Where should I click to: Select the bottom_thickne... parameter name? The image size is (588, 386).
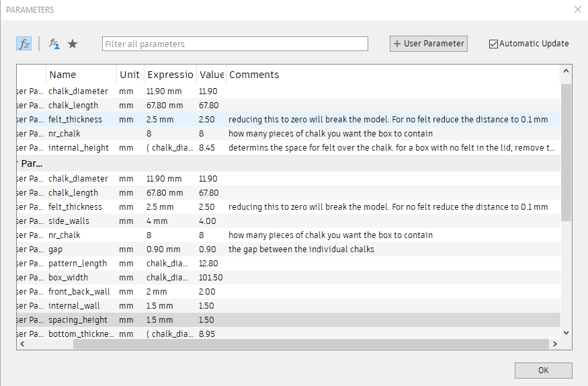pyautogui.click(x=81, y=334)
